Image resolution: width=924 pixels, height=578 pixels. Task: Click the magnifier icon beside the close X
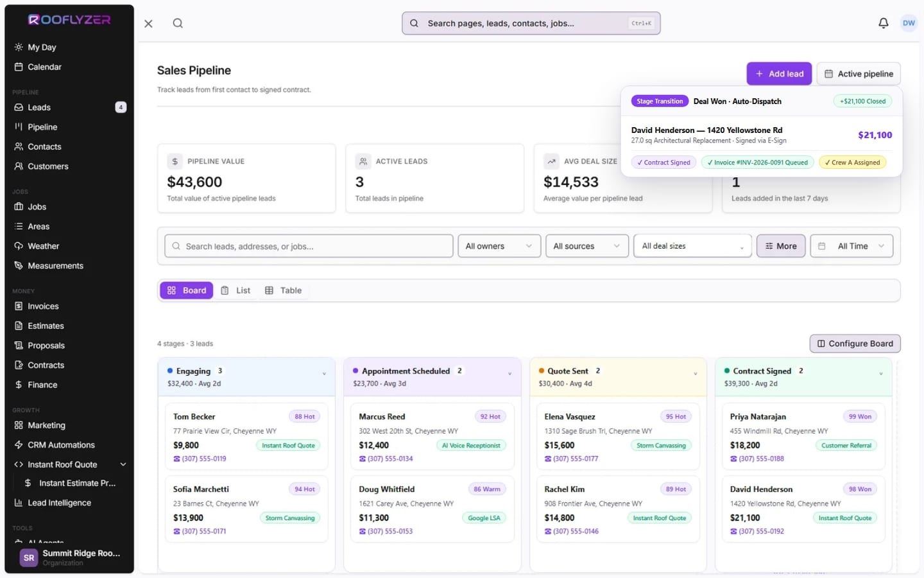coord(178,23)
